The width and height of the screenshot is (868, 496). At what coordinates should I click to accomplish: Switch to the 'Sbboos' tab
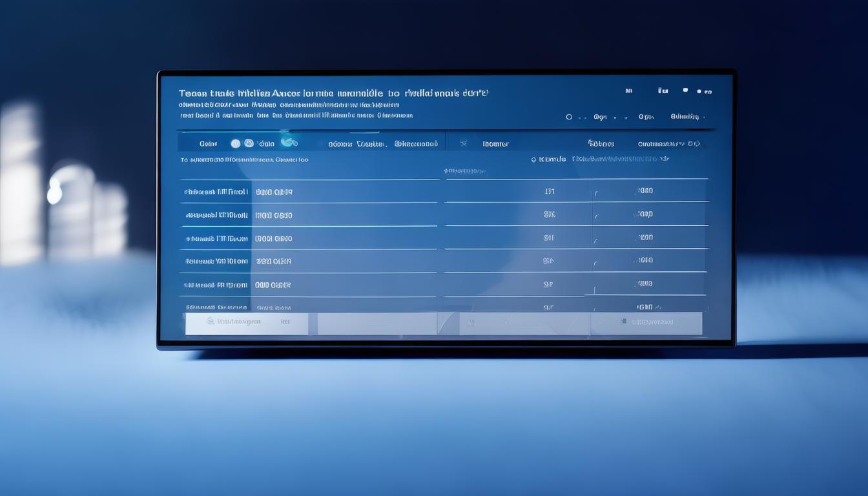601,143
